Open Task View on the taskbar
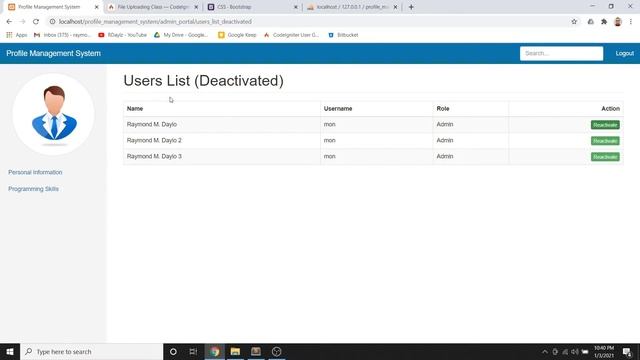This screenshot has width=640, height=360. click(193, 351)
